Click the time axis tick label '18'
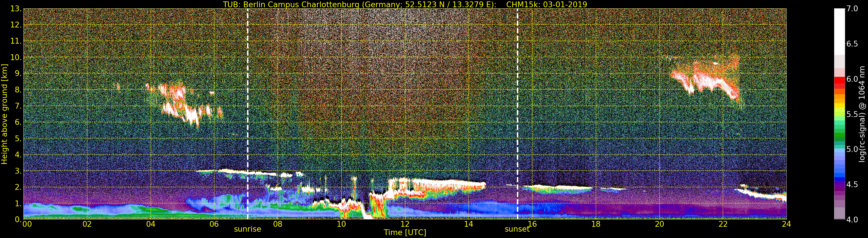 [596, 224]
